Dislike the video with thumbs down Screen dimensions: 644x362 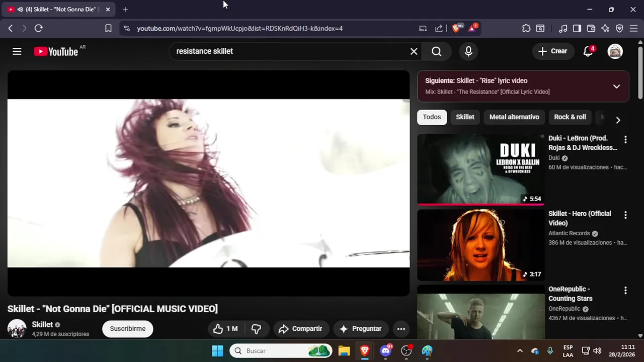[x=256, y=329]
